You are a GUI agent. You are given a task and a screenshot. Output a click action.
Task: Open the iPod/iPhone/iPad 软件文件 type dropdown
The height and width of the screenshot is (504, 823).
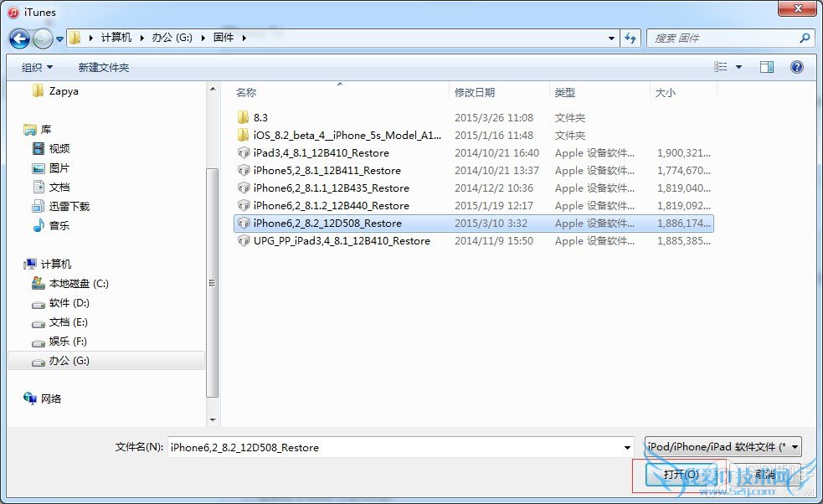[723, 447]
